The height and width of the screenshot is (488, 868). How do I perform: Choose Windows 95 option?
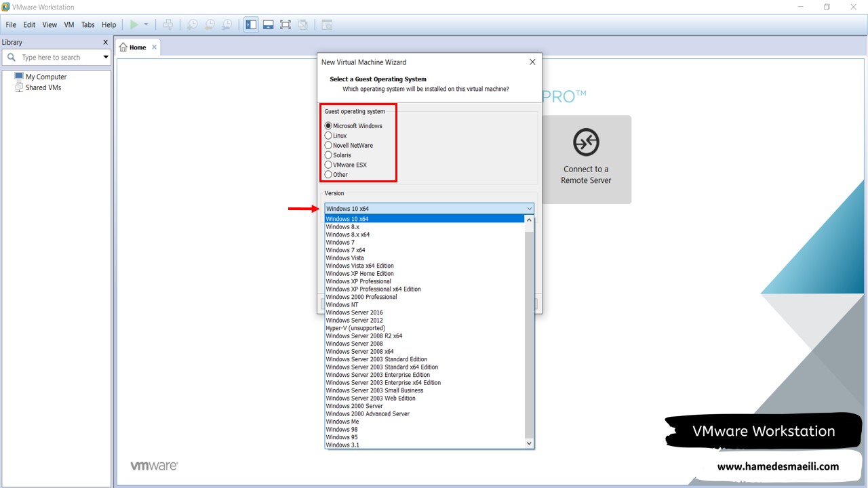click(x=425, y=437)
